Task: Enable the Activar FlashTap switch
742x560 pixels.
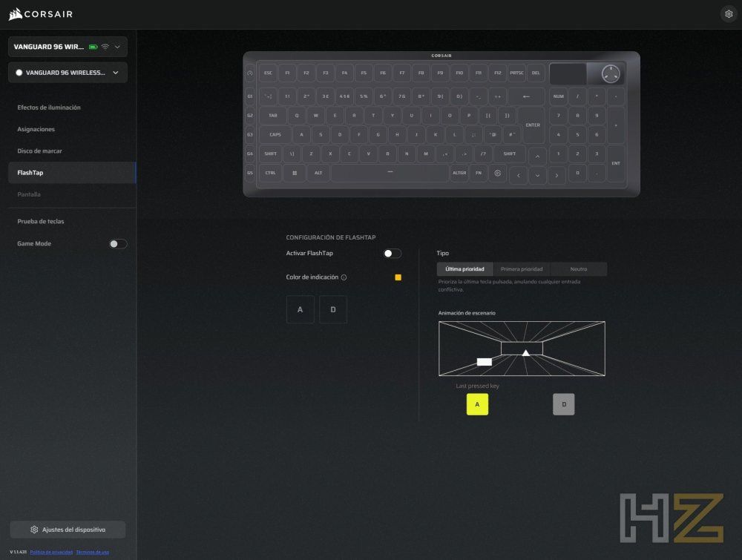Action: pos(393,254)
